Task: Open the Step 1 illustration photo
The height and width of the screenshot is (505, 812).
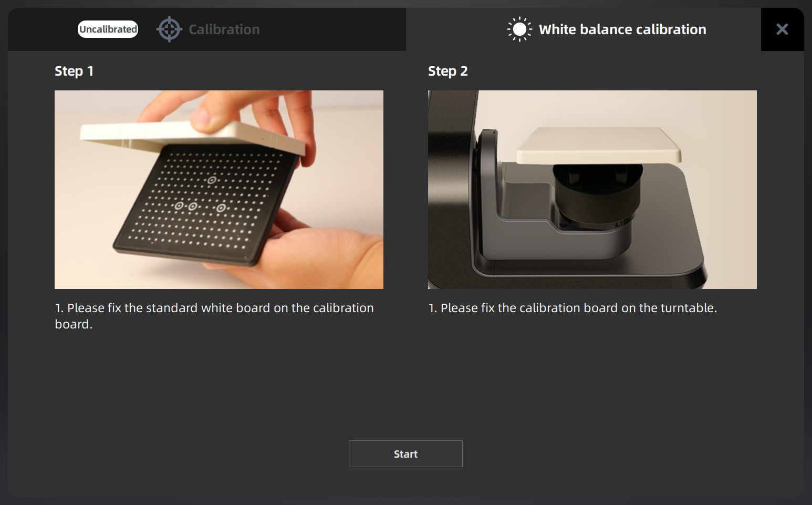Action: click(x=218, y=189)
